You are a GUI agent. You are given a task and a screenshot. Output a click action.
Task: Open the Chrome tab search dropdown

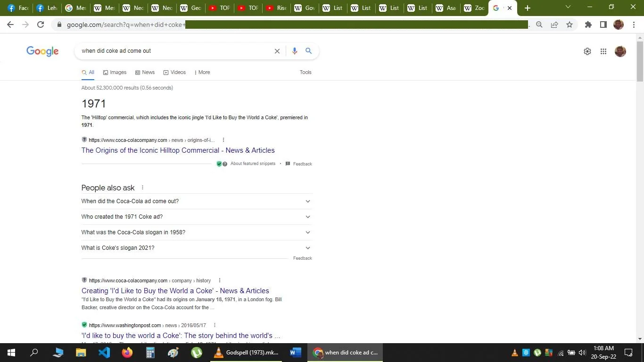(568, 8)
